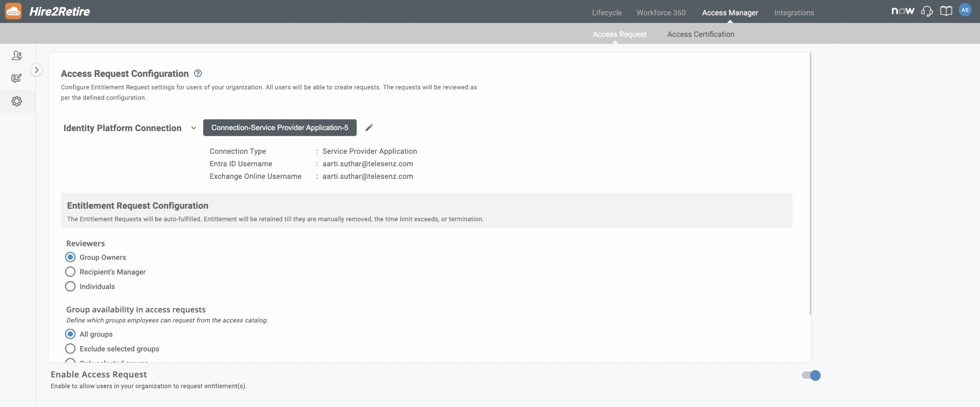Screen dimensions: 980x407
Task: Open the documentation book icon
Action: 946,11
